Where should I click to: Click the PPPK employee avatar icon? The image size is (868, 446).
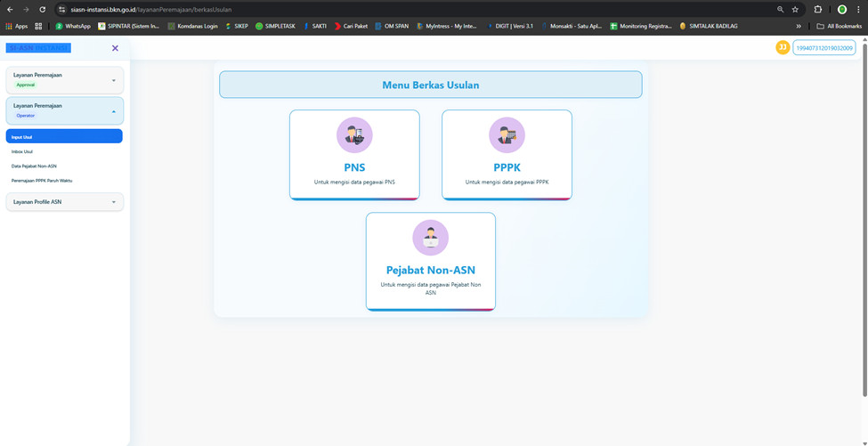(x=507, y=135)
